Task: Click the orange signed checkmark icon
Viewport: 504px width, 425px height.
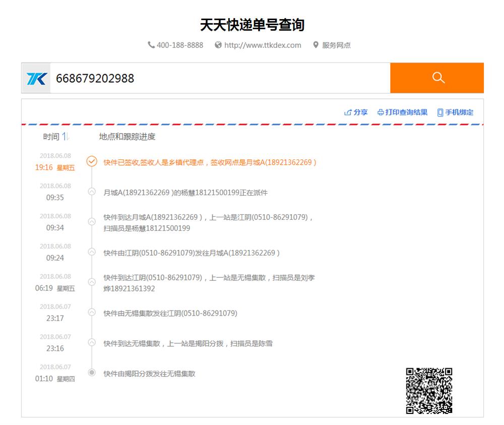Action: pos(92,161)
